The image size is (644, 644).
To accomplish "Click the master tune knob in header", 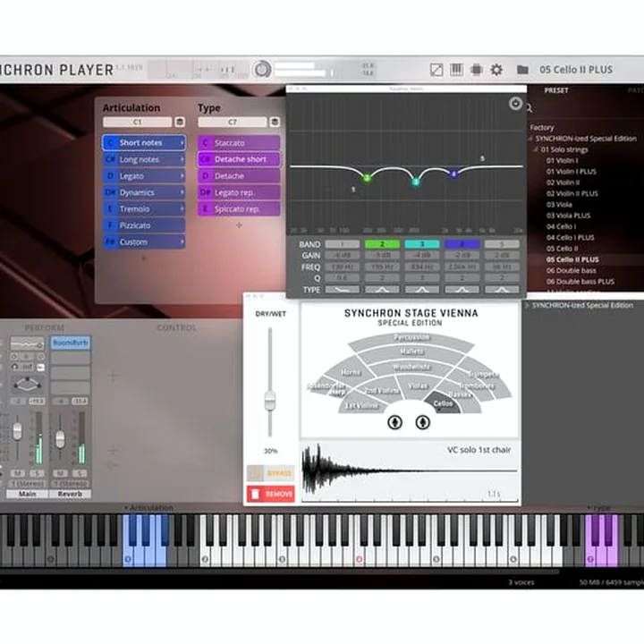I will 261,70.
